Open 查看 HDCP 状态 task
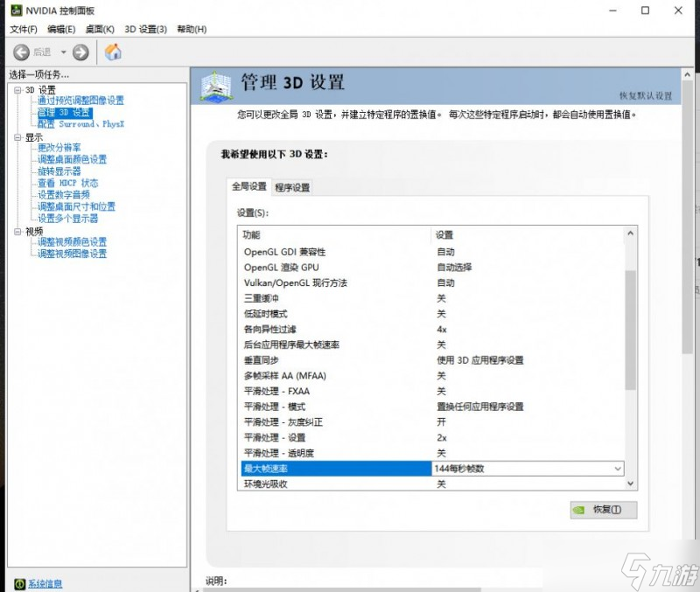 pos(68,183)
